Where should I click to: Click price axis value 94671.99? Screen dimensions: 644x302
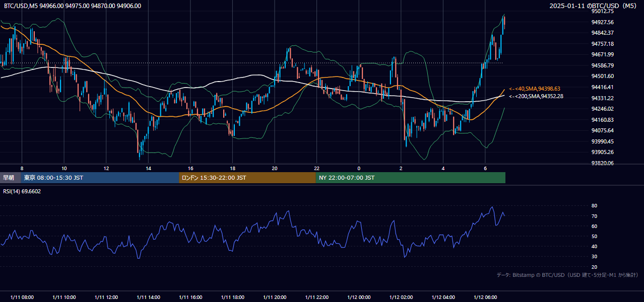[603, 54]
